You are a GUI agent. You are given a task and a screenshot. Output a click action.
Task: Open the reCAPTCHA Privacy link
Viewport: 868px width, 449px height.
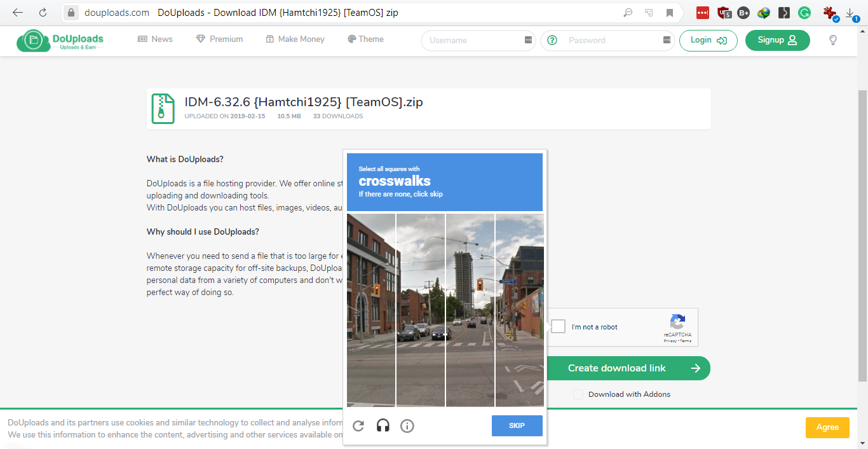tap(670, 341)
